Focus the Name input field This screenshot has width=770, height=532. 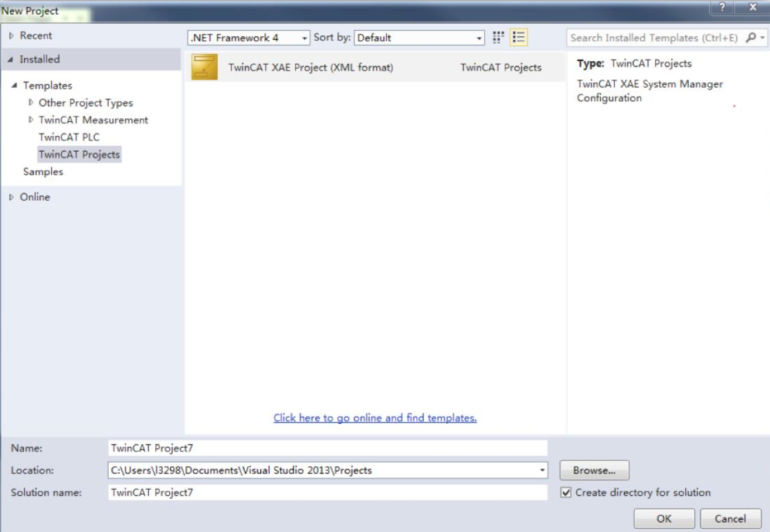click(x=328, y=448)
